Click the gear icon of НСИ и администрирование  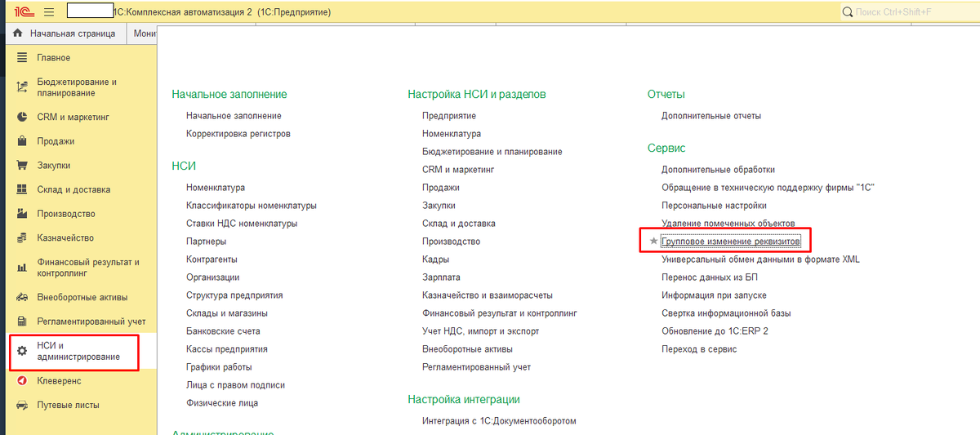pos(22,351)
